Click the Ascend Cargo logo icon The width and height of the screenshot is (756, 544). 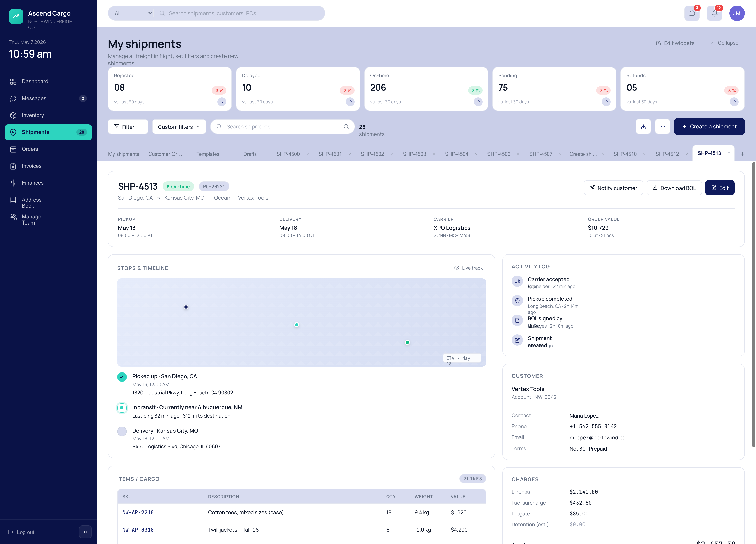16,16
